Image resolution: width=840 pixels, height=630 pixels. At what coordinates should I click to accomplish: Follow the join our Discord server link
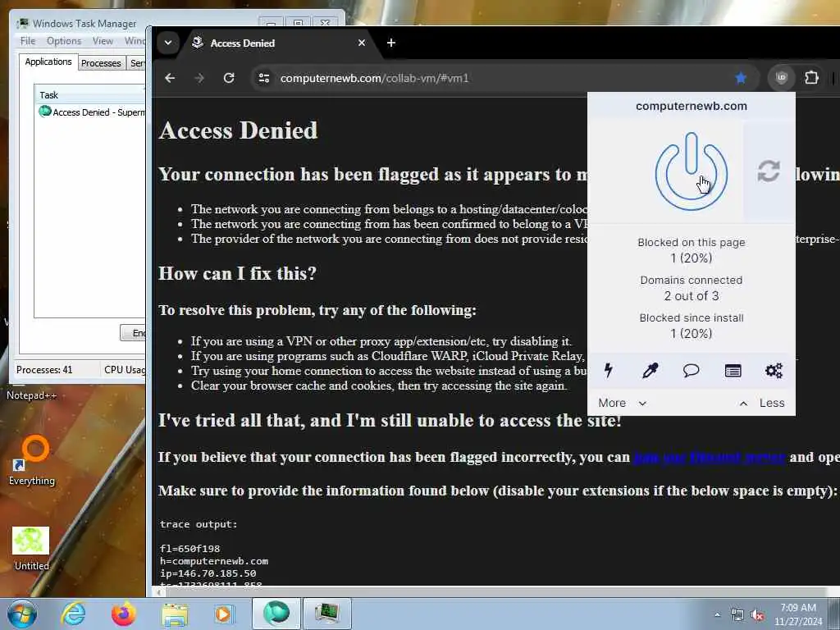click(x=710, y=457)
